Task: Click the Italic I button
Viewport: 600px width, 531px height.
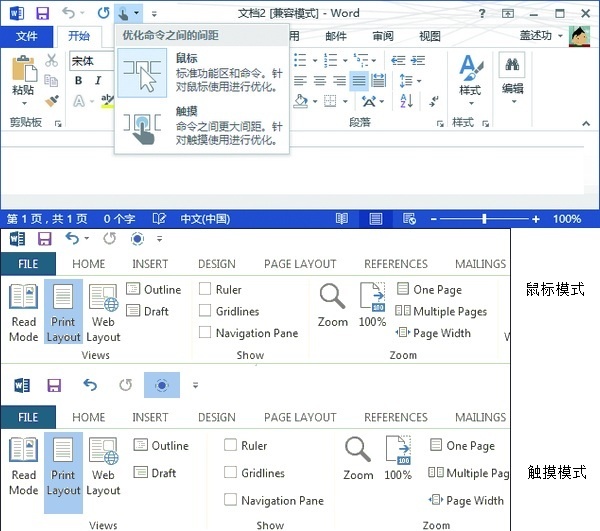Action: pyautogui.click(x=98, y=80)
